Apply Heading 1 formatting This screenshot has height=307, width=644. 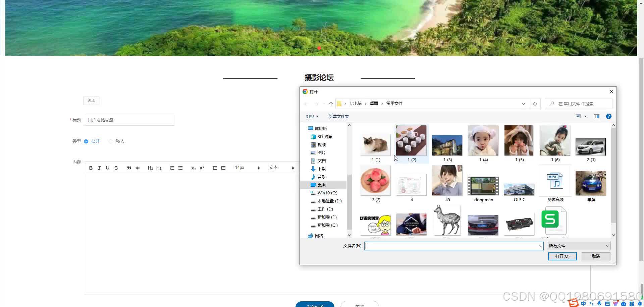coord(150,168)
